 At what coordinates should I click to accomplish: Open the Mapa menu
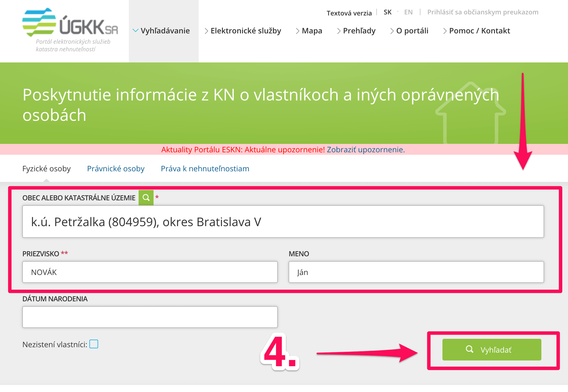point(309,31)
